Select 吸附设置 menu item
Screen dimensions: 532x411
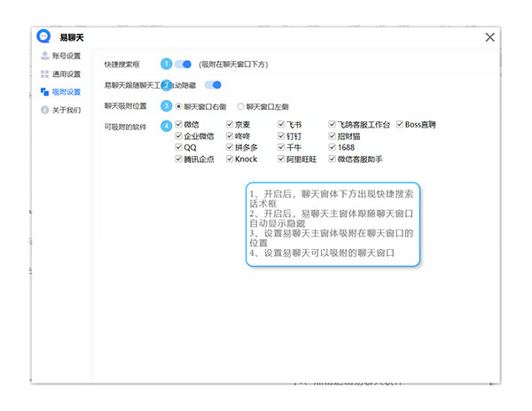coord(60,92)
